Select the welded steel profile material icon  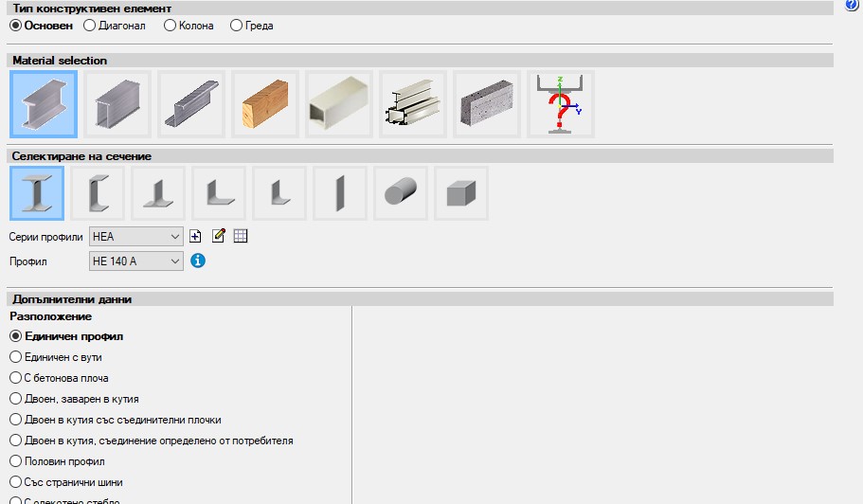[x=117, y=104]
